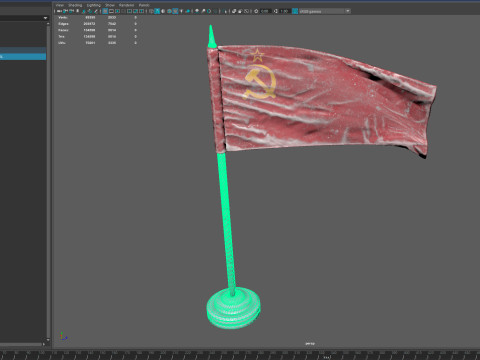
Task: Click the left panel's scroll-down arrow
Action: tap(48, 340)
